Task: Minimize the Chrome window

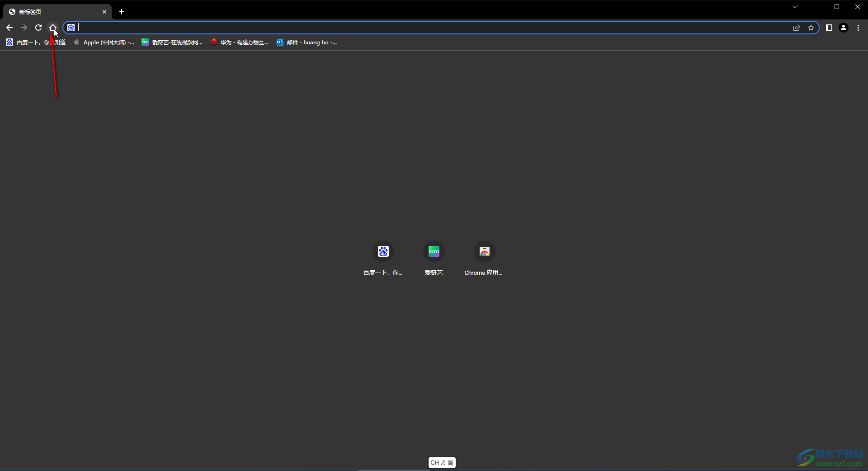Action: coord(816,7)
